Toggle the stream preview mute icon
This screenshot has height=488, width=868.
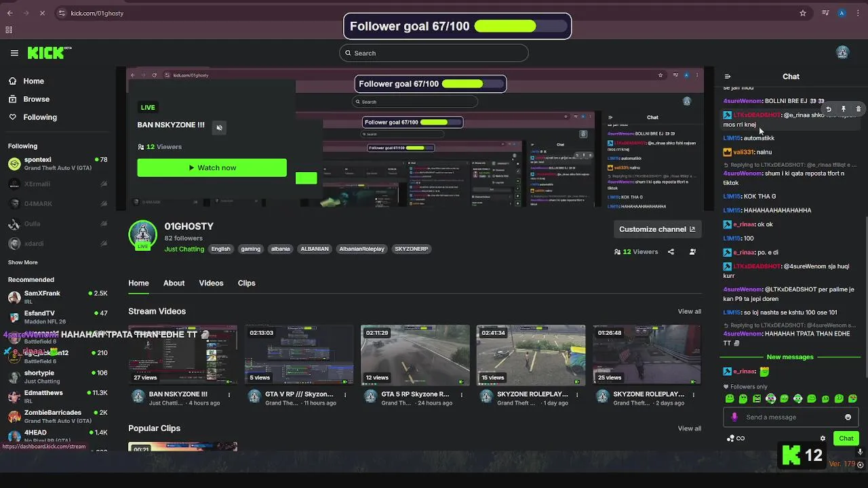[219, 127]
